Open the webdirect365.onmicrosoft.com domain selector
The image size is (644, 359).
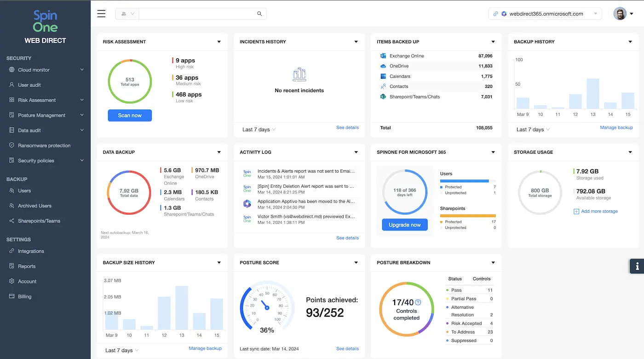click(x=545, y=13)
